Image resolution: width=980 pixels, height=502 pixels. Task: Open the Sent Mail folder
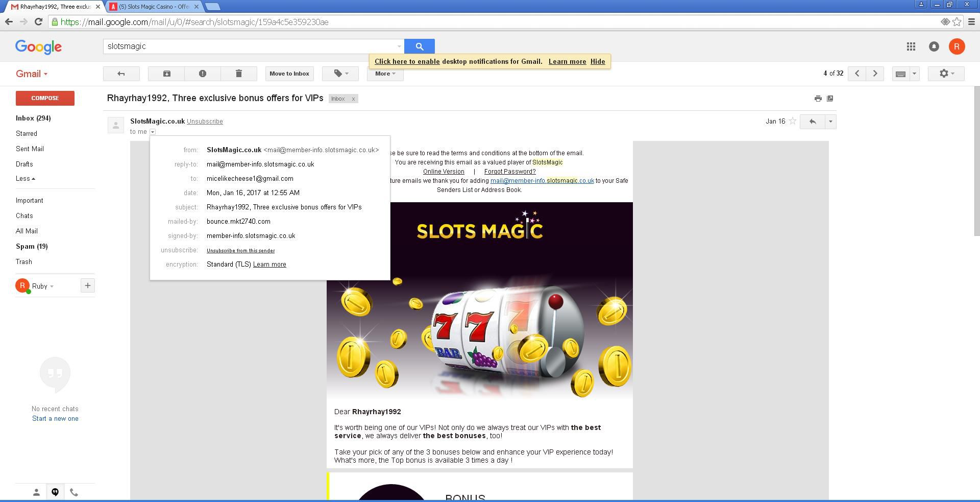(30, 149)
